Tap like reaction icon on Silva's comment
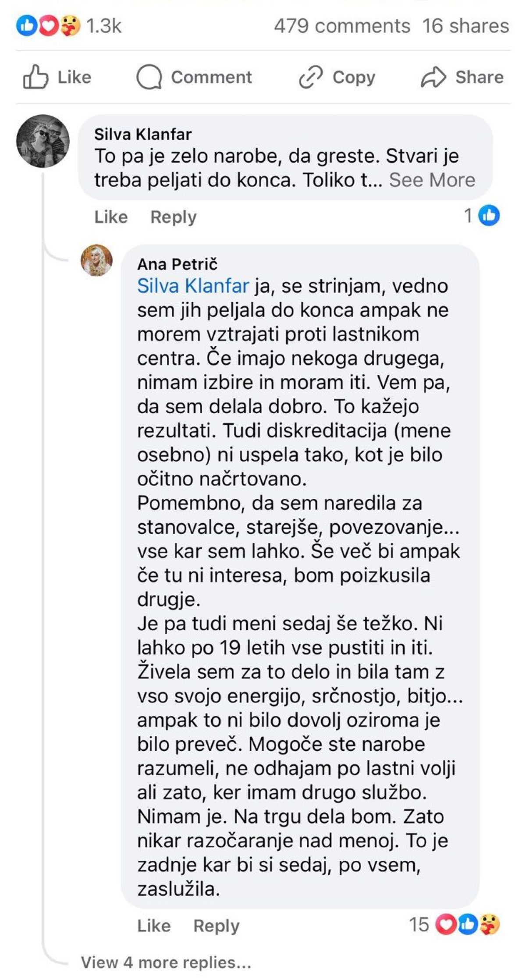Image resolution: width=526 pixels, height=980 pixels. click(489, 216)
